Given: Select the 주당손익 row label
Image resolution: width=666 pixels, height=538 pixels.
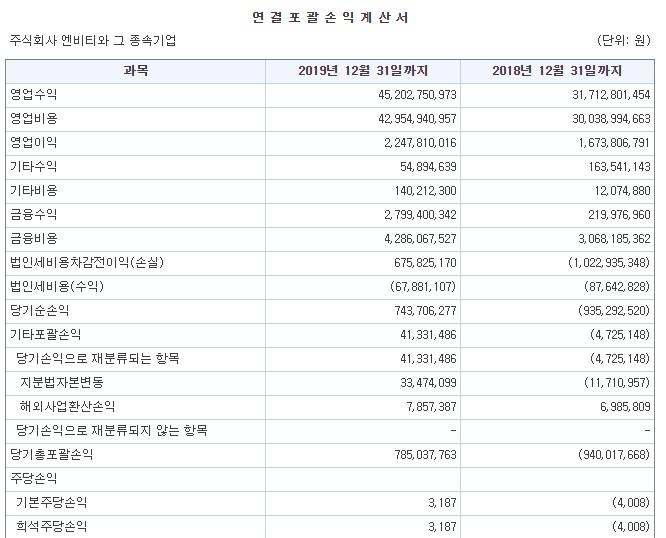Looking at the screenshot, I should (x=34, y=478).
